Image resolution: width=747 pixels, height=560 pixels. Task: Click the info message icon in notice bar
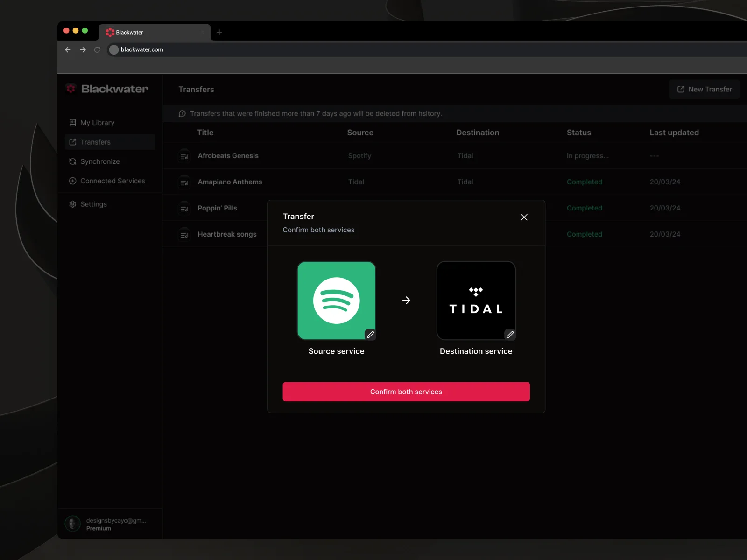[x=182, y=113]
